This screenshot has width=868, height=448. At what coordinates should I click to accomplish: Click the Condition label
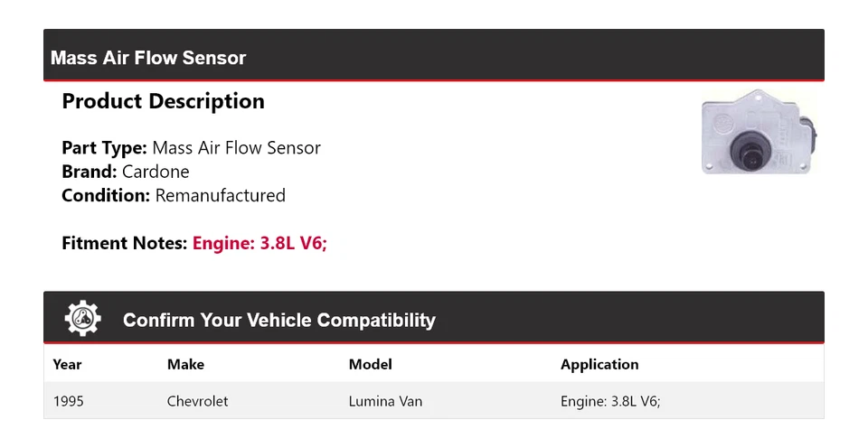coord(106,195)
